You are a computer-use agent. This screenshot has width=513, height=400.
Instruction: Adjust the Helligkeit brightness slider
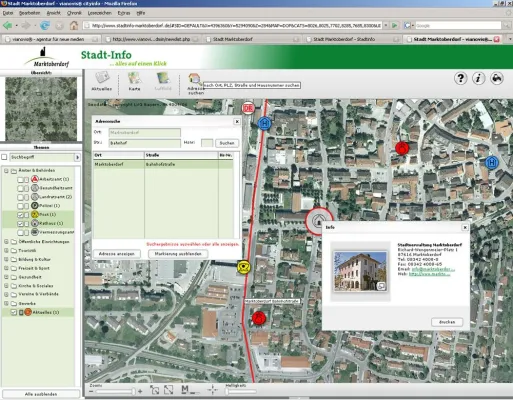point(228,391)
